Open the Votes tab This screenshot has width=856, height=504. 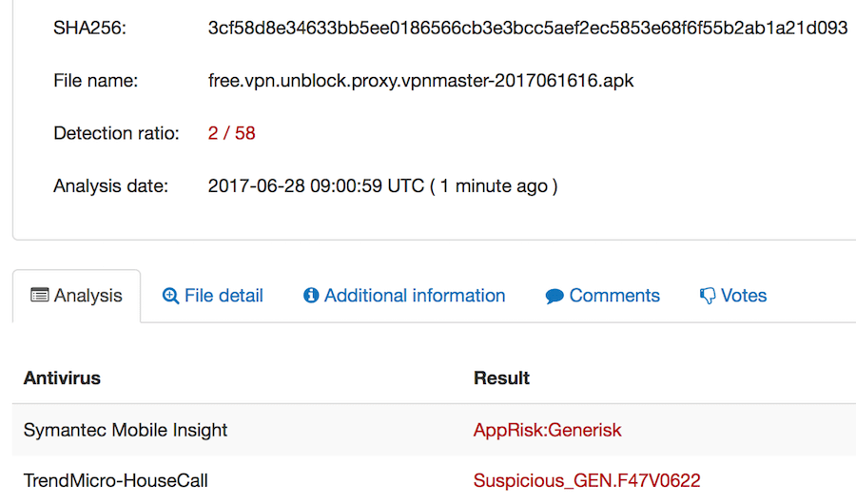click(733, 296)
